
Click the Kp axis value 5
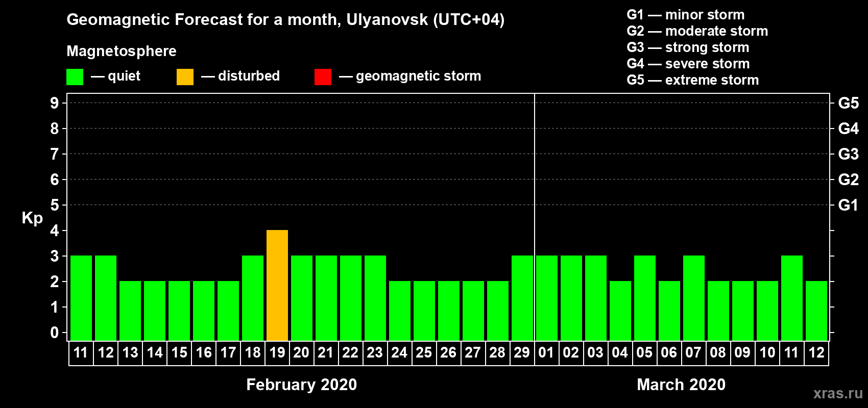(55, 205)
